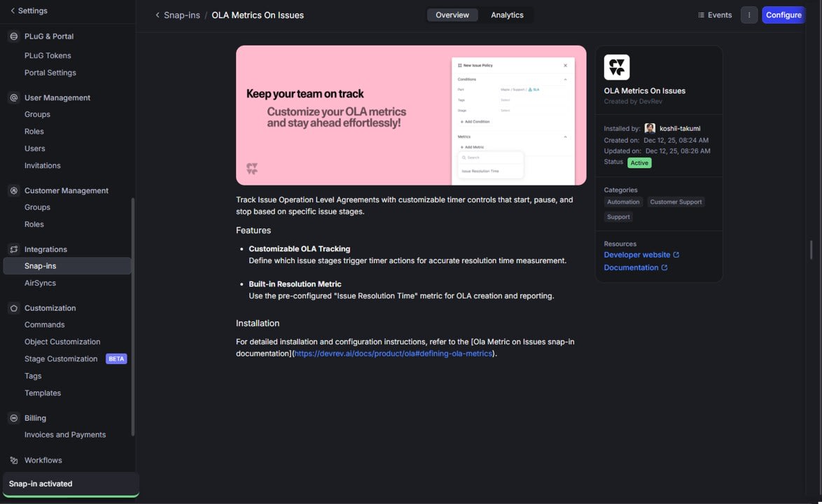Open Templates settings
This screenshot has height=504, width=822.
(43, 393)
